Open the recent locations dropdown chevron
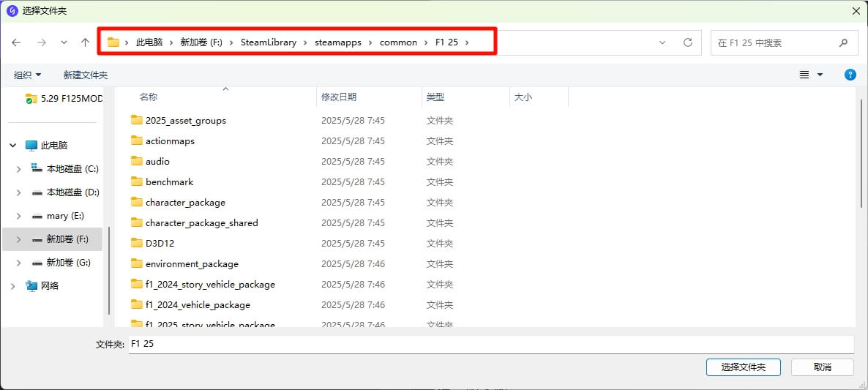The image size is (868, 390). [x=64, y=42]
